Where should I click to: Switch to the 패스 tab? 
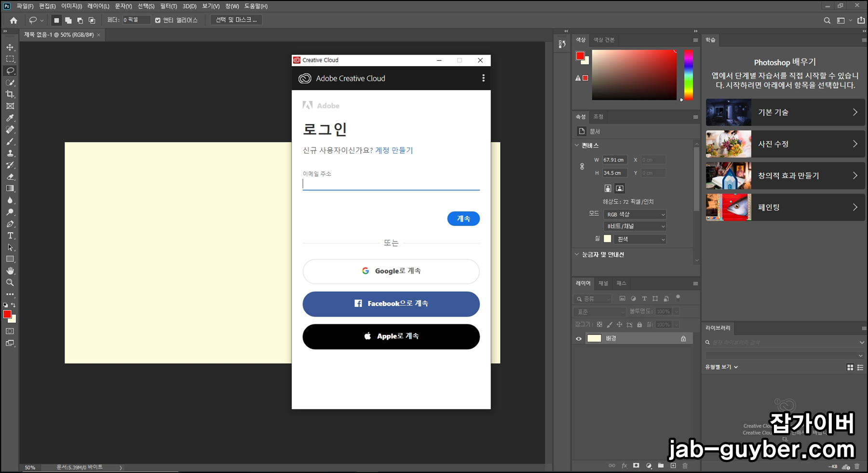point(621,283)
